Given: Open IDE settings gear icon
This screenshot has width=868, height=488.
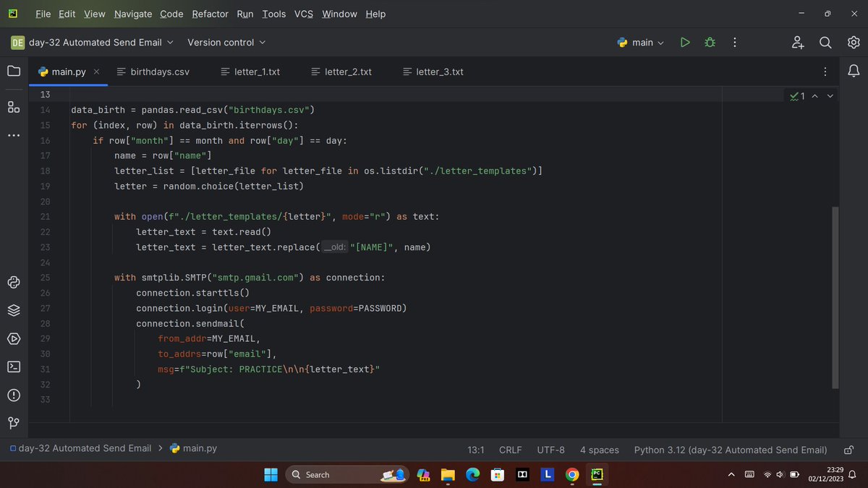Looking at the screenshot, I should pos(854,43).
